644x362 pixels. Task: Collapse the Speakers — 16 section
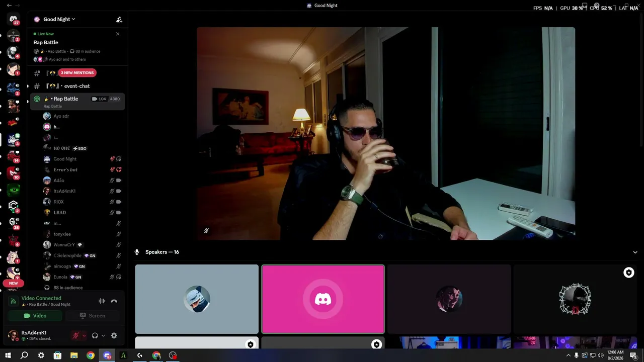tap(635, 252)
